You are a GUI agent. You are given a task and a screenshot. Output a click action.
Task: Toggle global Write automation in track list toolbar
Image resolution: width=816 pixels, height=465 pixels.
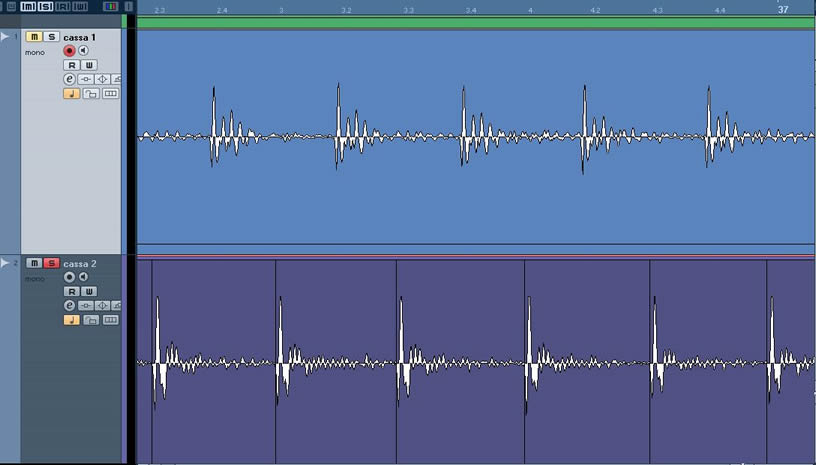click(80, 7)
